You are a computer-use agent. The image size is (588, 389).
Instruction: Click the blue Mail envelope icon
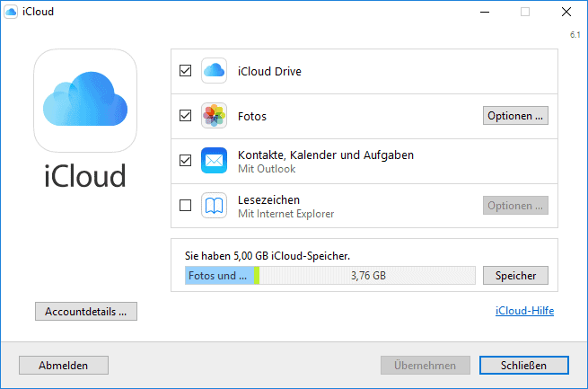point(214,161)
